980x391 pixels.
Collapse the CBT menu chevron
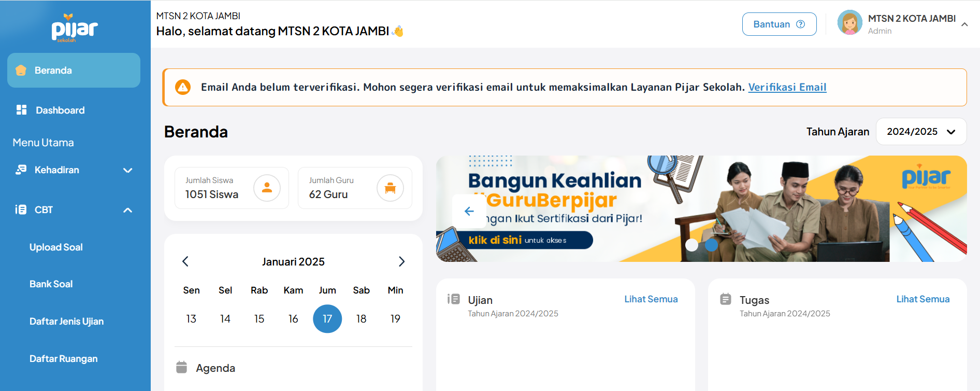tap(128, 210)
